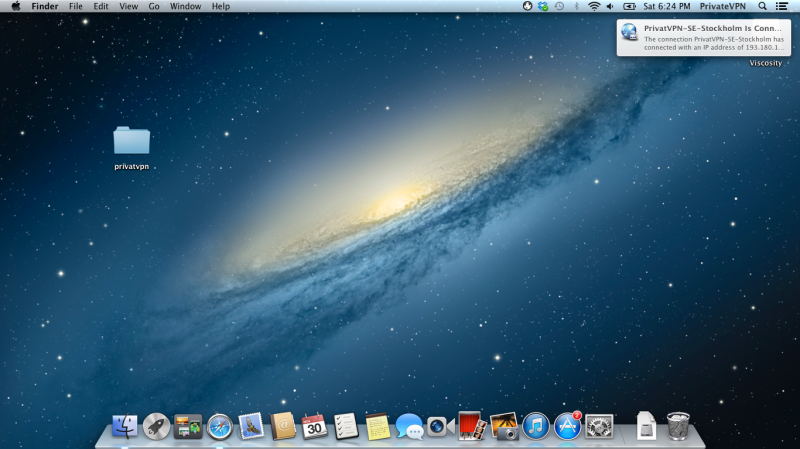The height and width of the screenshot is (449, 800).
Task: Open the volume control in menu bar
Action: pyautogui.click(x=610, y=6)
